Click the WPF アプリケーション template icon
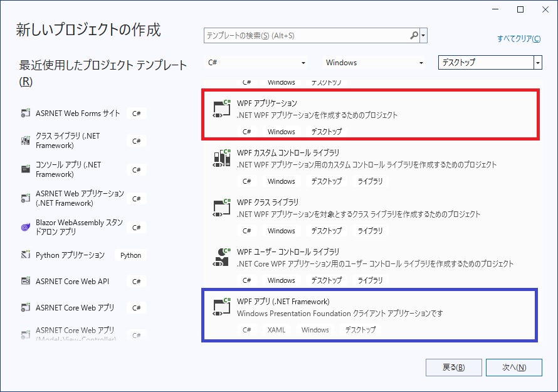Viewport: 558px width, 392px height. (222, 109)
